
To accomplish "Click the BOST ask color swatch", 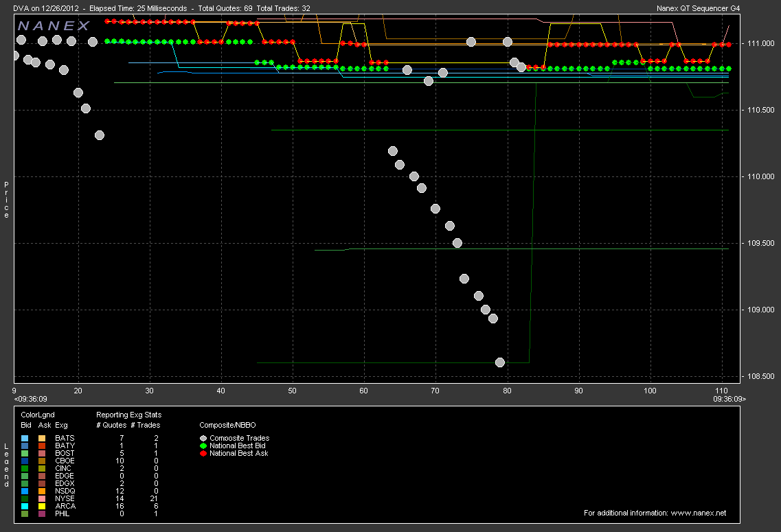I will point(42,453).
